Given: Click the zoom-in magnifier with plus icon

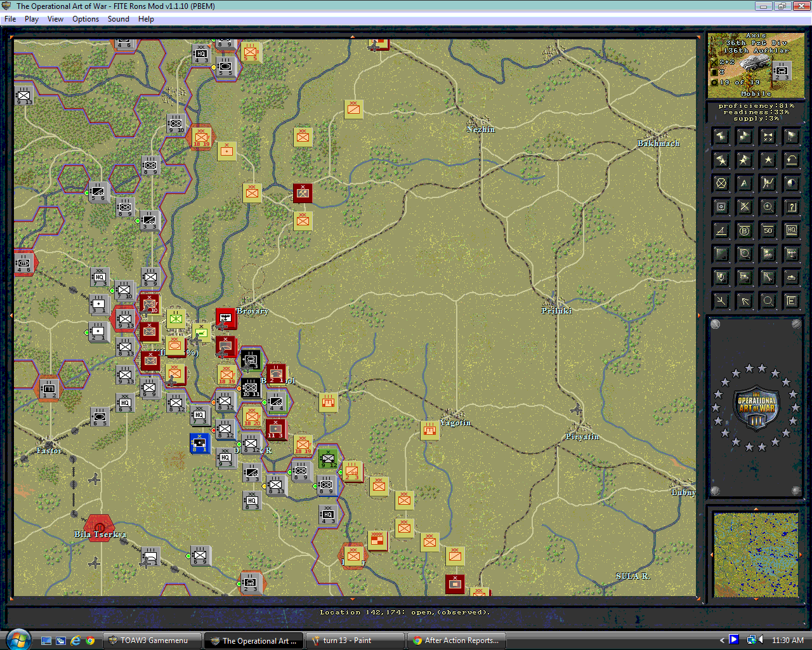Looking at the screenshot, I should tap(768, 207).
